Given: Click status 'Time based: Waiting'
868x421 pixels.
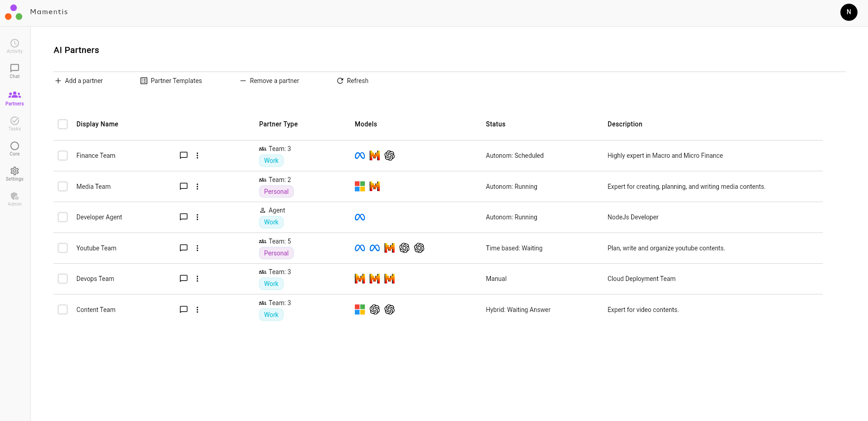Looking at the screenshot, I should click(x=514, y=248).
